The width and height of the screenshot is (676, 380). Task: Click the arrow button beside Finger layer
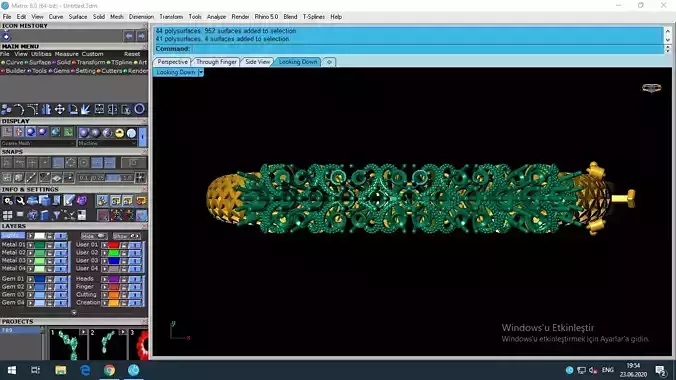tap(105, 287)
